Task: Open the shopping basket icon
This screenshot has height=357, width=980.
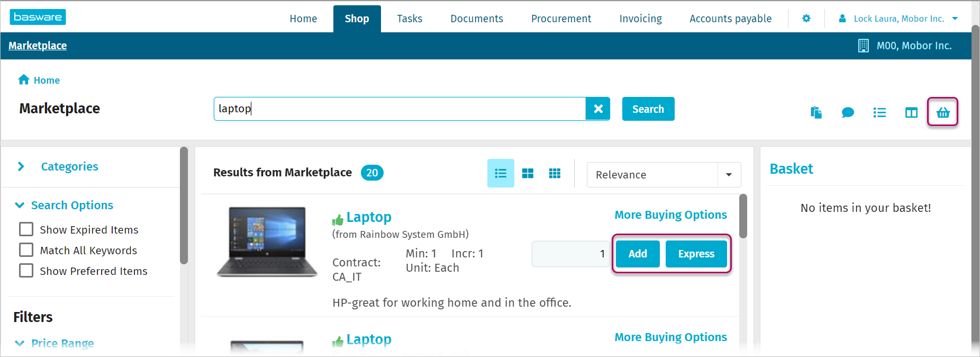Action: [942, 112]
